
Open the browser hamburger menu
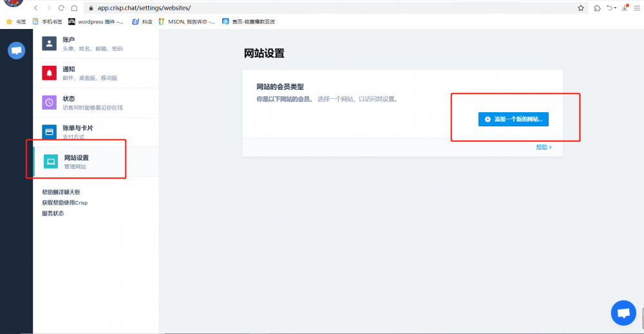[637, 8]
